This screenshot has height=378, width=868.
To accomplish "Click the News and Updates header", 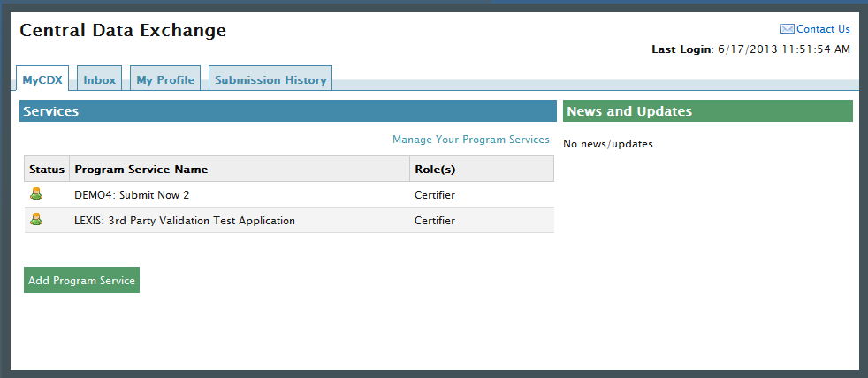I will (708, 110).
